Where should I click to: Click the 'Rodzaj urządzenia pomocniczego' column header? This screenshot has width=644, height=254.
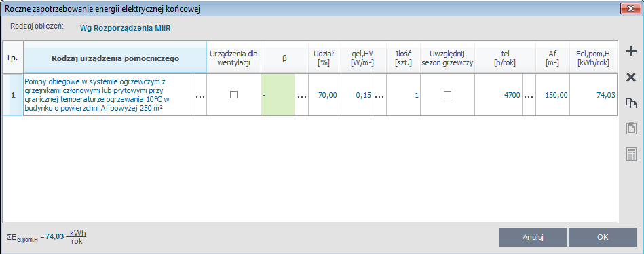point(115,58)
